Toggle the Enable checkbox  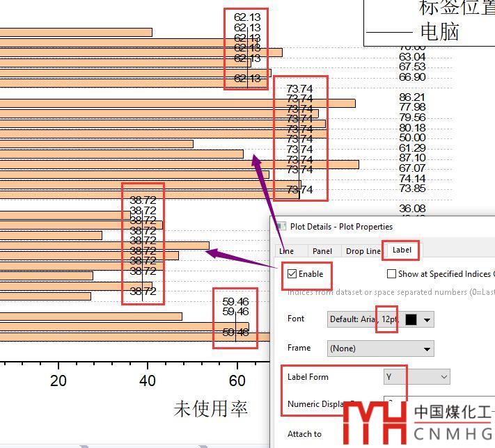pyautogui.click(x=293, y=274)
